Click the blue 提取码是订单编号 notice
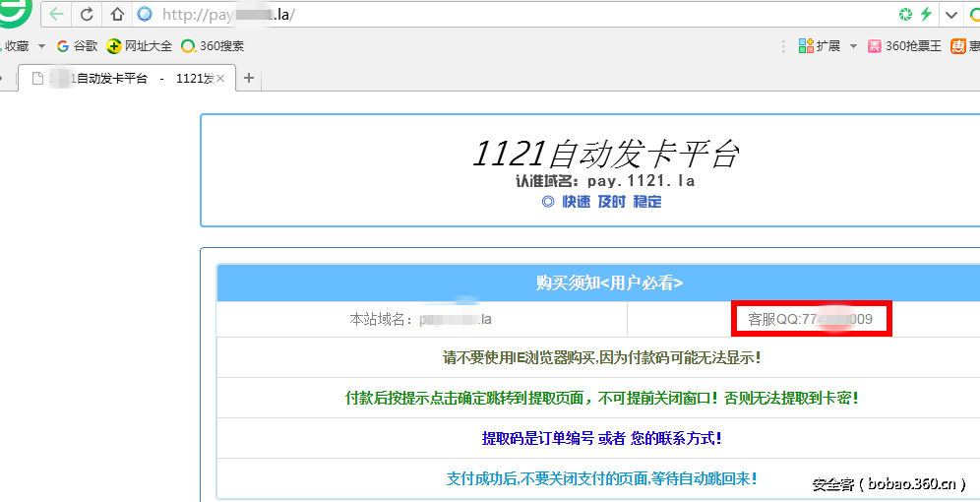The image size is (980, 502). [602, 438]
